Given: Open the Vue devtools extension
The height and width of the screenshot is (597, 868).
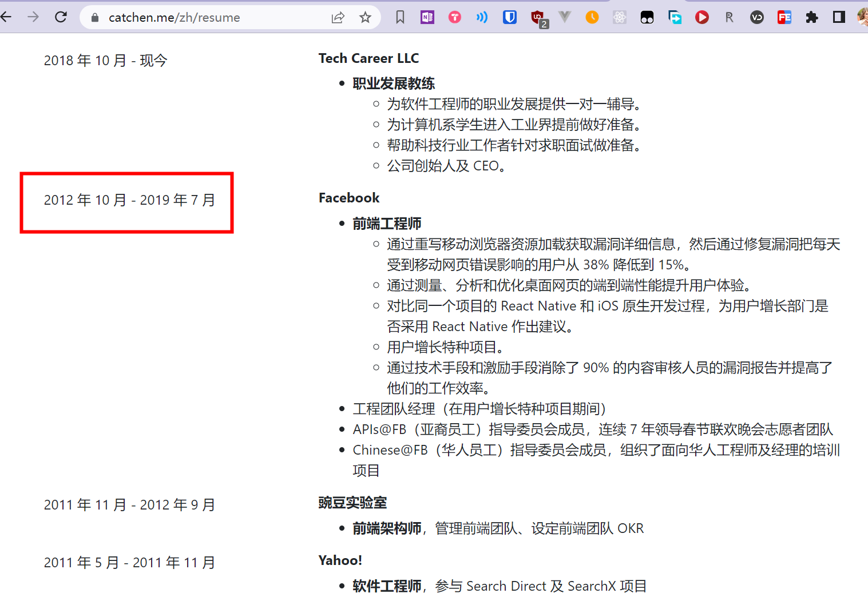Looking at the screenshot, I should [565, 17].
